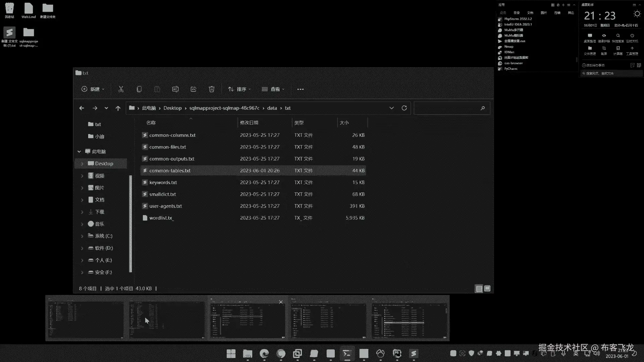Click the data breadcrumb in address bar

(x=272, y=108)
